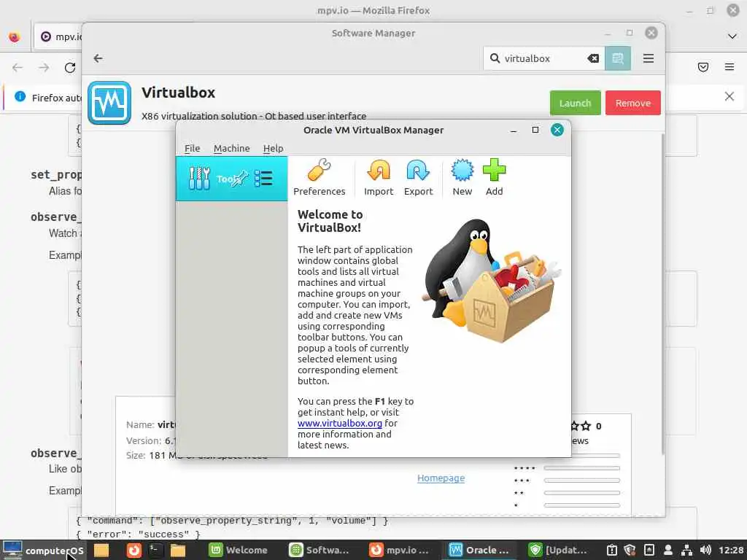Screen dimensions: 747x560
Task: Click the update shield tray icon
Action: click(630, 550)
